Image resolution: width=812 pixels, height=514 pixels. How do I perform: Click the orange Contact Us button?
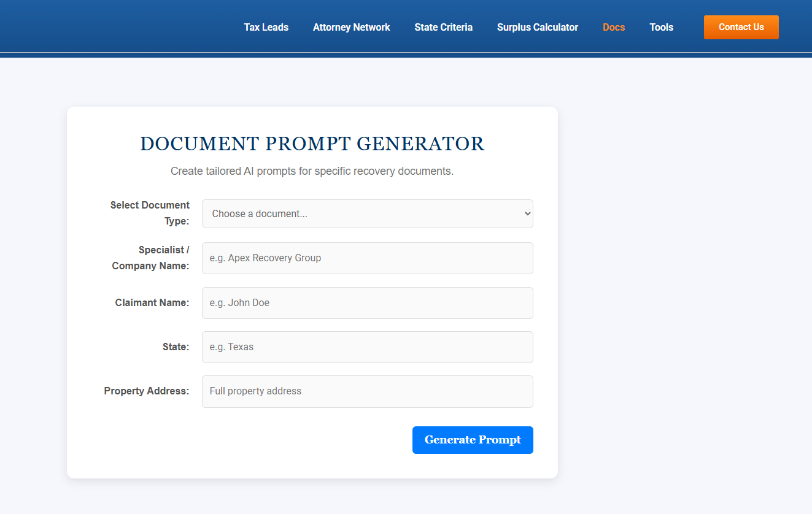click(741, 27)
